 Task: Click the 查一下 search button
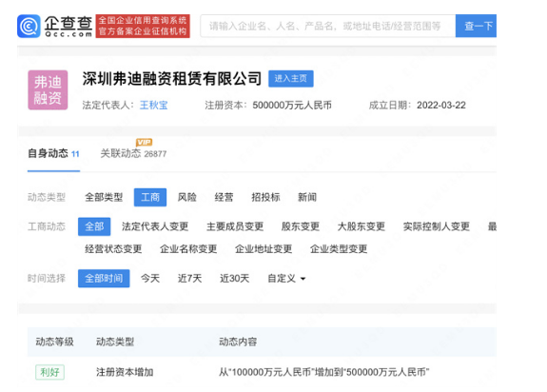click(476, 26)
